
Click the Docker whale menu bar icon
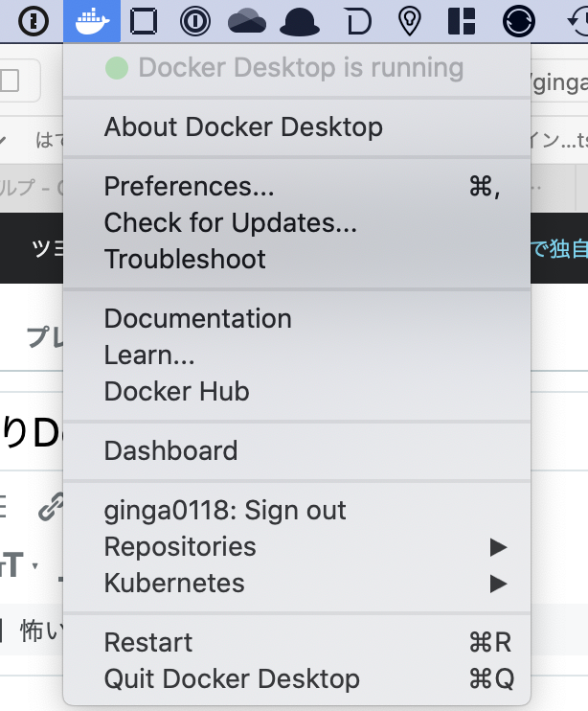click(92, 21)
